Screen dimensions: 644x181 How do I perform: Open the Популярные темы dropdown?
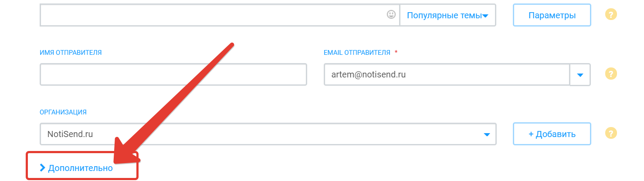[x=447, y=15]
